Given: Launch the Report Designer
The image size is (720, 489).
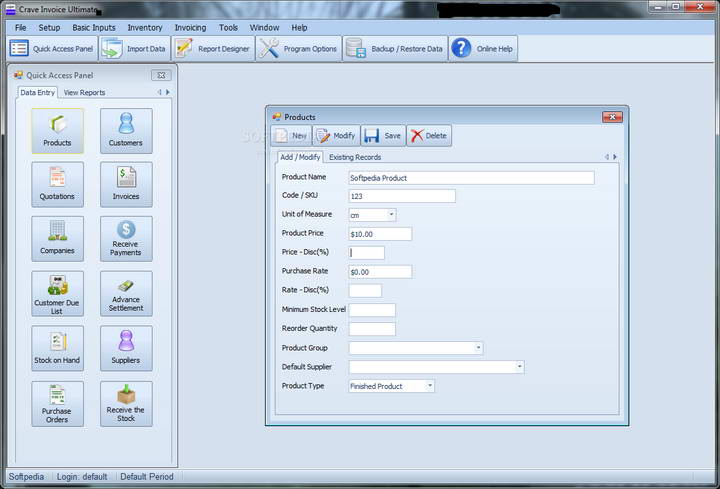Looking at the screenshot, I should [214, 48].
